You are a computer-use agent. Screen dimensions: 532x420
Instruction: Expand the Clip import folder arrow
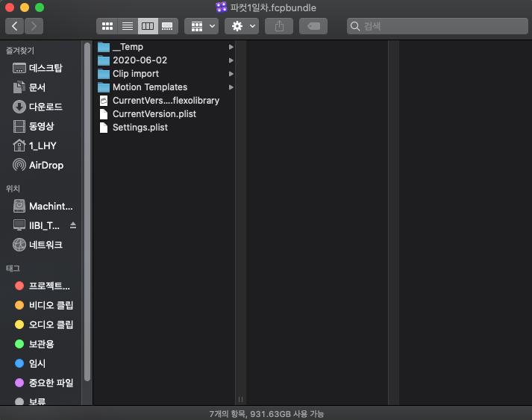pos(231,74)
